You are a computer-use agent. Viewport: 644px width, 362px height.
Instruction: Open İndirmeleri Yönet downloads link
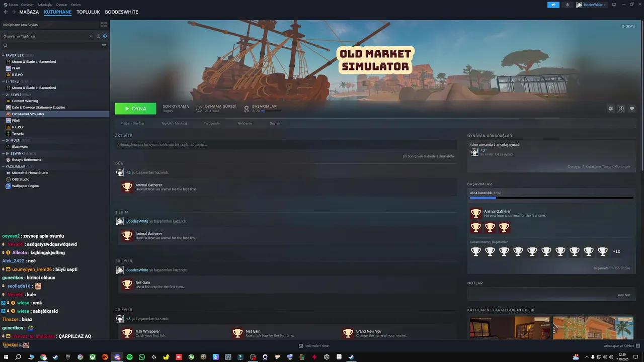pyautogui.click(x=314, y=346)
